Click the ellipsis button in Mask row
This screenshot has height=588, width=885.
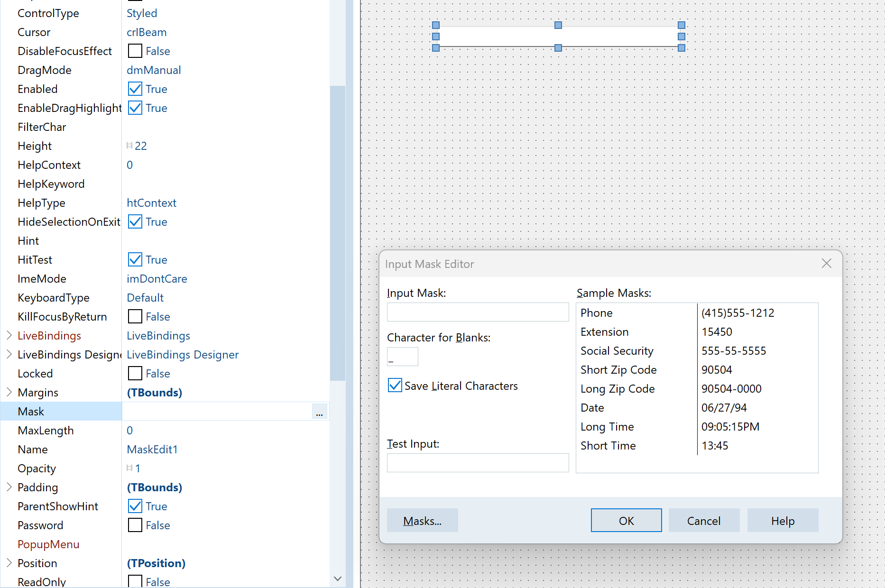[319, 412]
